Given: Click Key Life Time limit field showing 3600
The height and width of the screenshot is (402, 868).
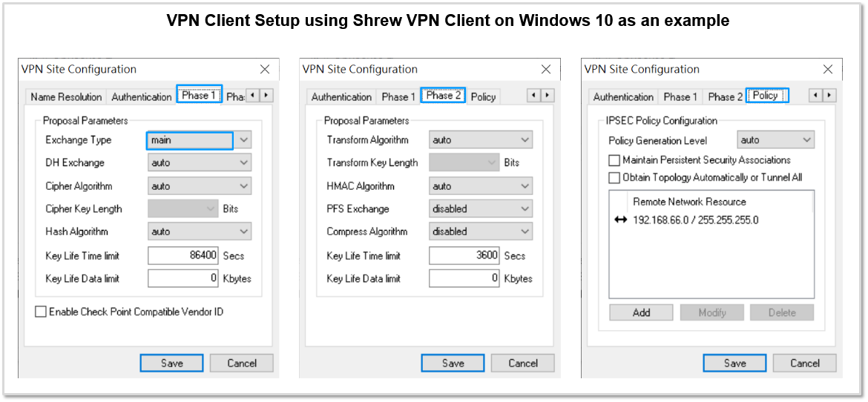Looking at the screenshot, I should 464,256.
